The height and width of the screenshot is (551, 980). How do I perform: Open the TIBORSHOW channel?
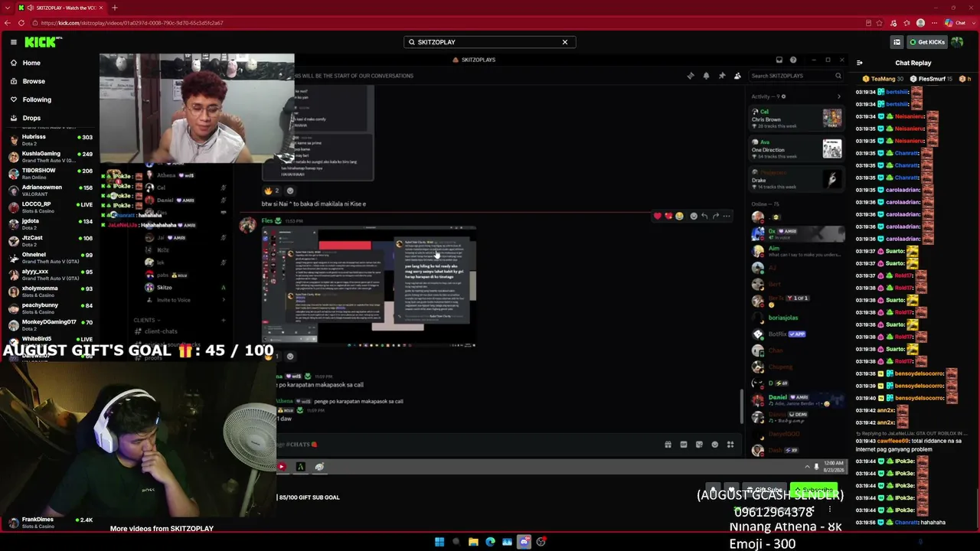[x=50, y=174]
